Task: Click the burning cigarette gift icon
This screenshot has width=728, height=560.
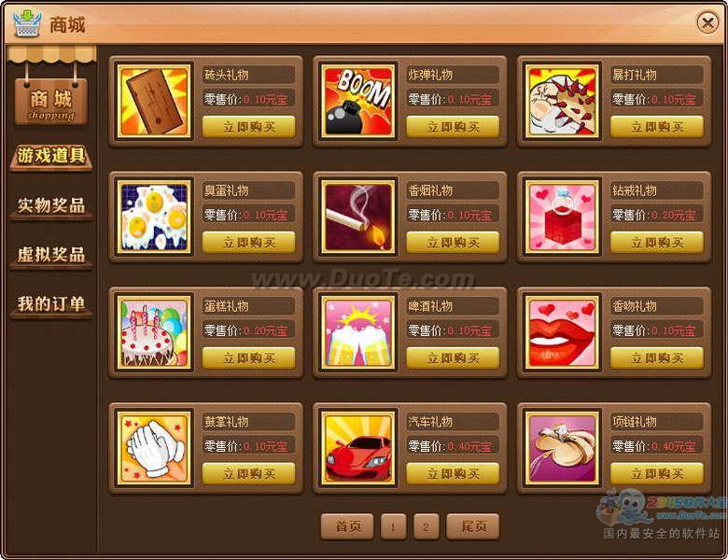Action: pos(358,217)
